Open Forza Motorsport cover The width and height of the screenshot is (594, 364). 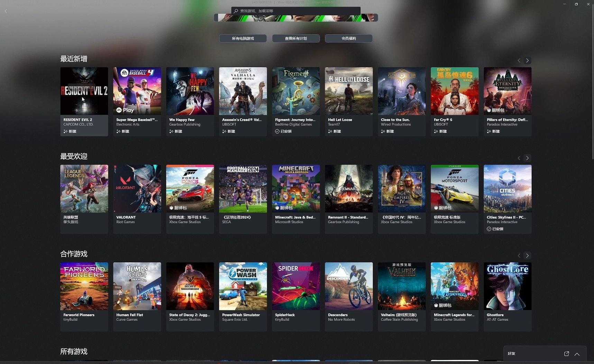pos(455,189)
